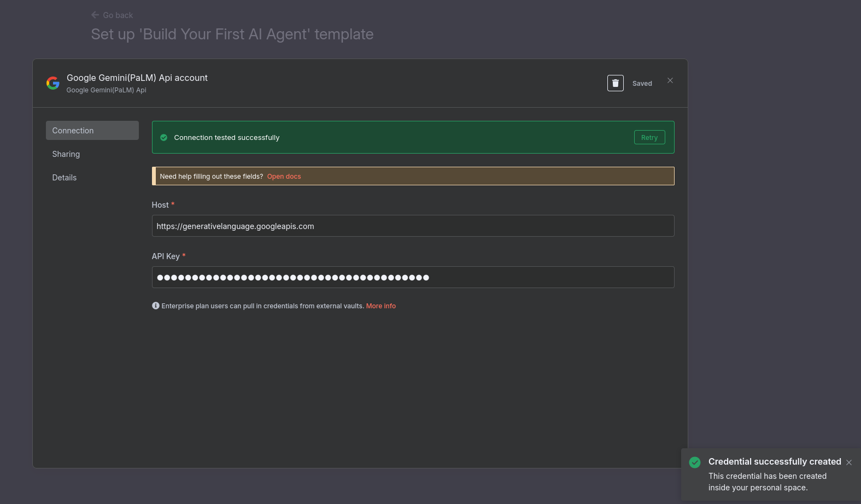Close the credential dialog with the X

670,81
